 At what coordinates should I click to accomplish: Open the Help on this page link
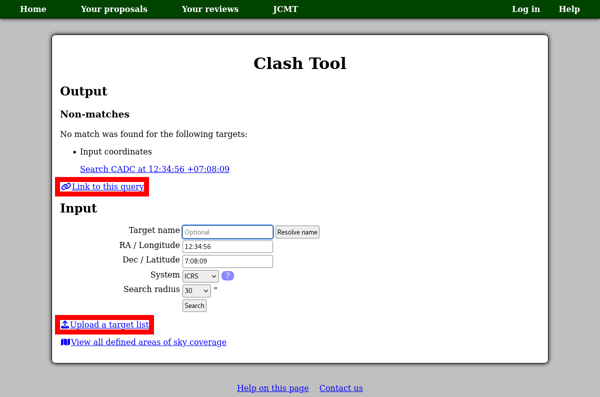tap(273, 388)
